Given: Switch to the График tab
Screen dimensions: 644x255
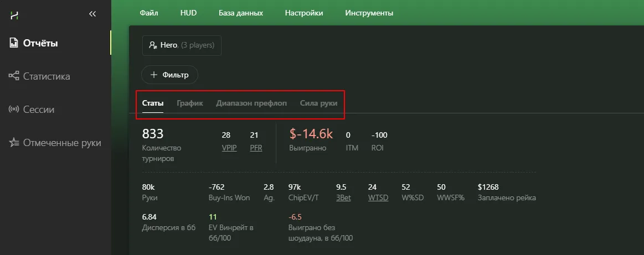Looking at the screenshot, I should [190, 103].
